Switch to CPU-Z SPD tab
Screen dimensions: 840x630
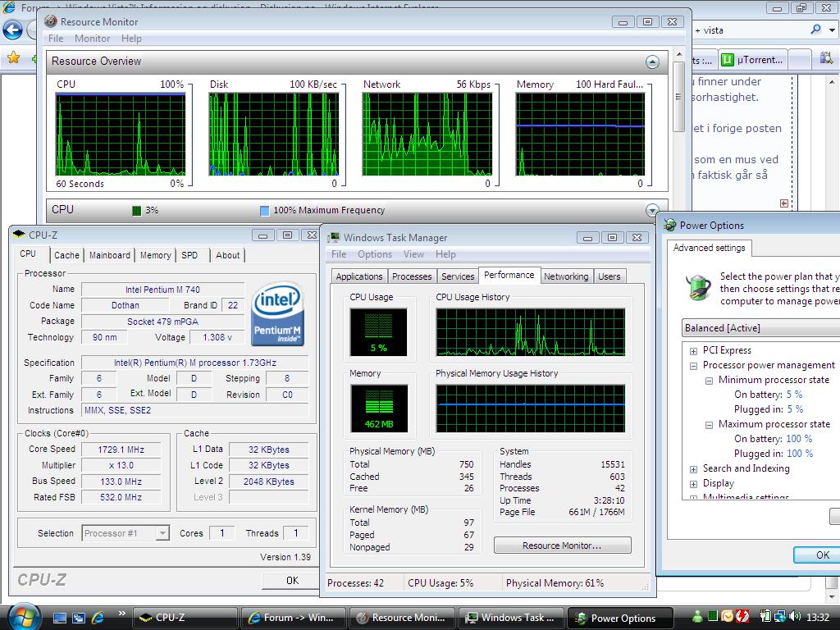pos(189,256)
